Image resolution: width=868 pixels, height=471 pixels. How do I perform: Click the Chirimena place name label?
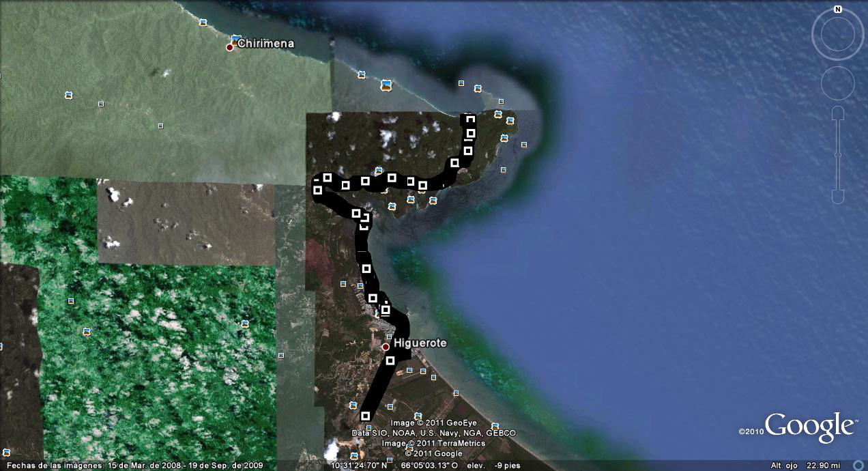pyautogui.click(x=265, y=44)
